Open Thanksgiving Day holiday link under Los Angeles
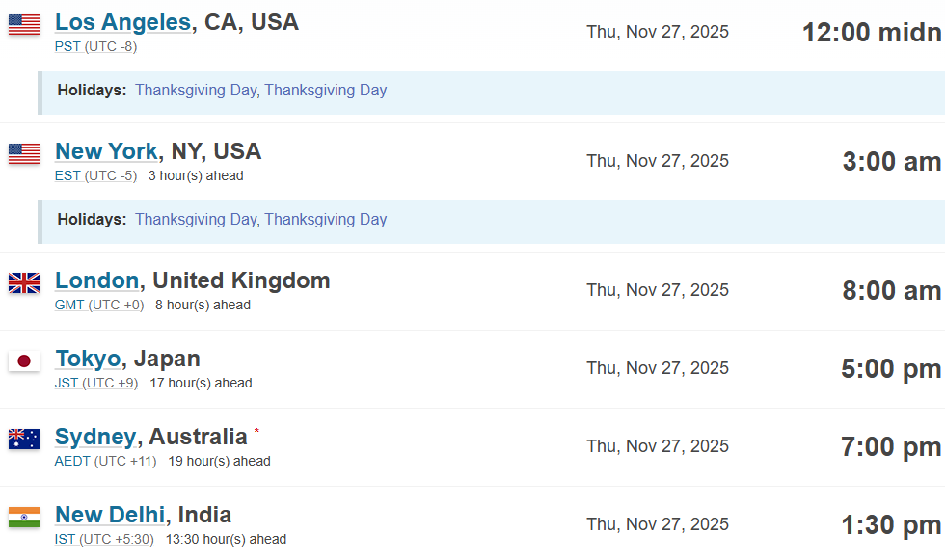 tap(196, 91)
